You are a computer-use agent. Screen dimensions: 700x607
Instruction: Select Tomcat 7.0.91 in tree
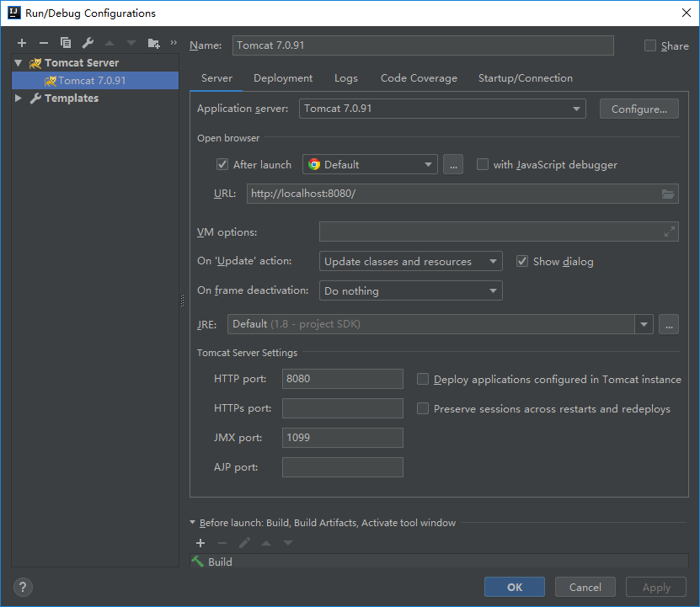coord(95,80)
